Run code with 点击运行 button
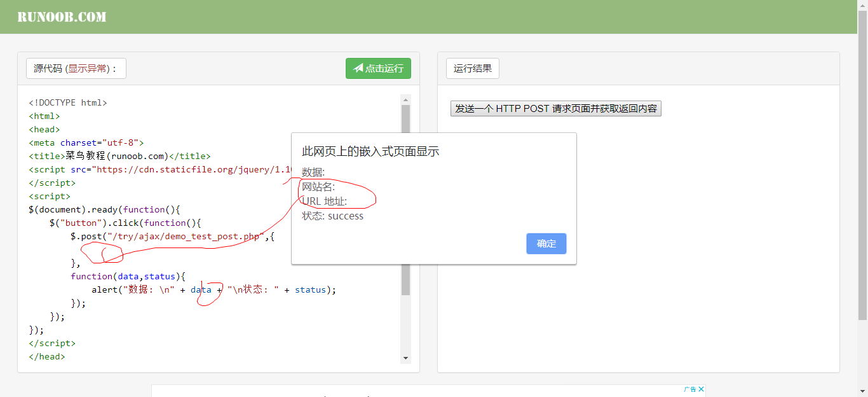The image size is (868, 397). 378,68
